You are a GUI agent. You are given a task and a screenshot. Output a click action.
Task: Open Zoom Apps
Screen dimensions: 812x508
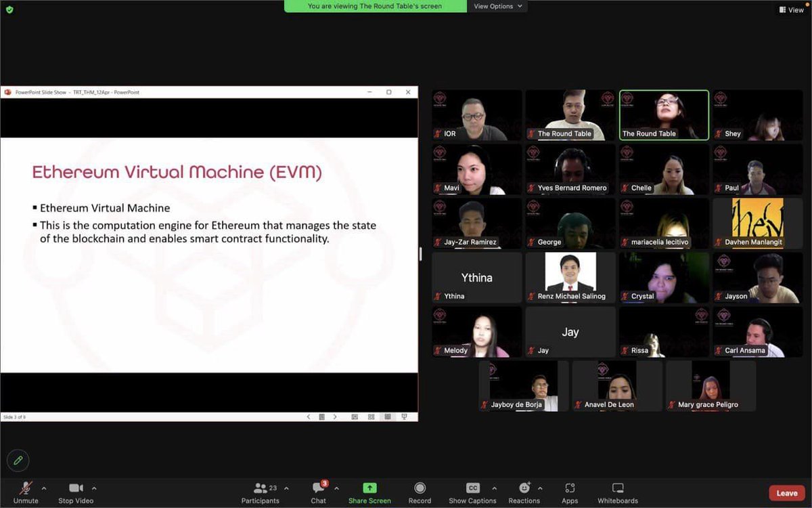click(570, 492)
